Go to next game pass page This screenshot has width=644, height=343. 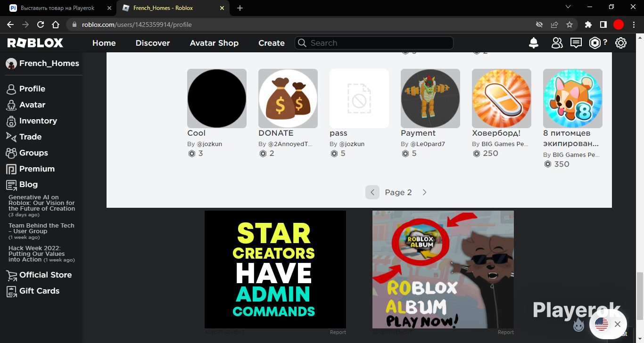click(x=424, y=192)
